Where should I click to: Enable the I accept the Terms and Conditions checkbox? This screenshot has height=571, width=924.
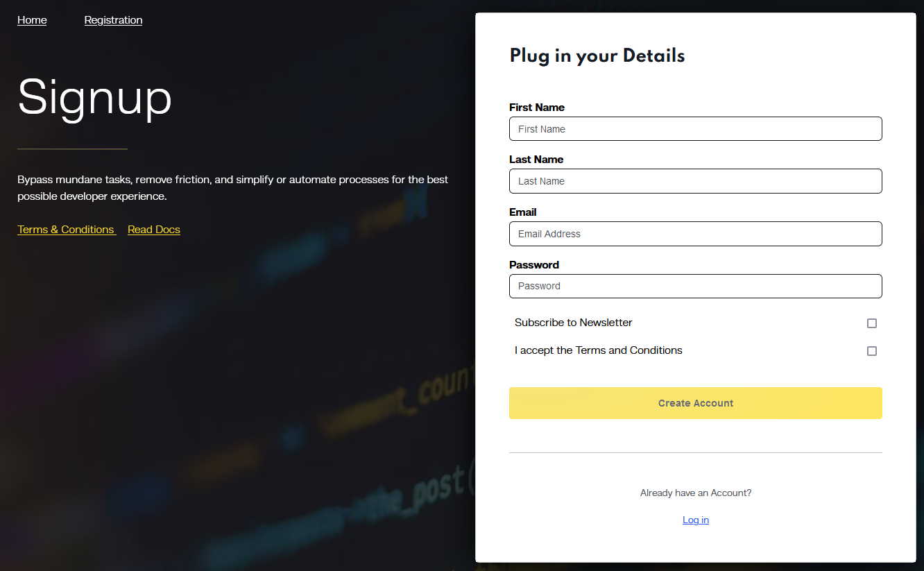[x=872, y=351]
